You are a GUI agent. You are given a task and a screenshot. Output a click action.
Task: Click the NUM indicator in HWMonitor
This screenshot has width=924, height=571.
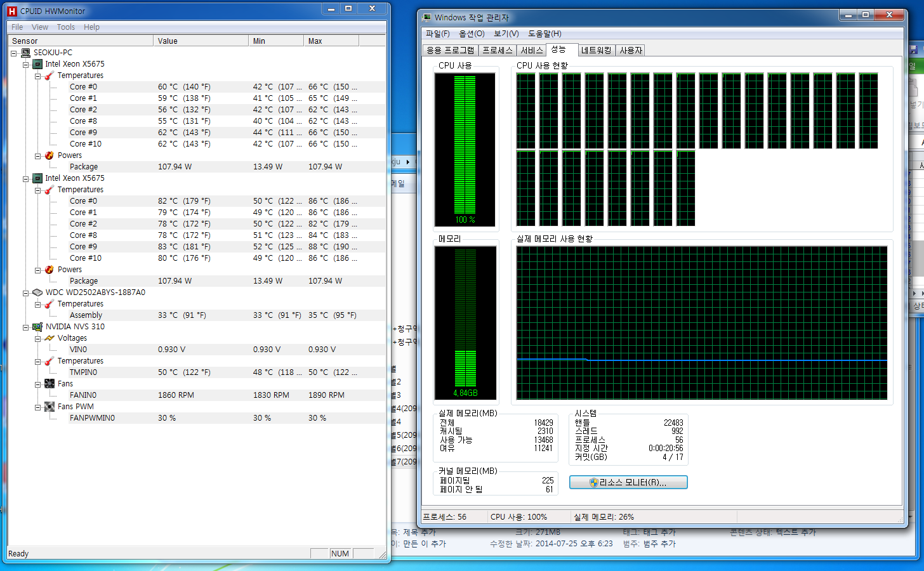point(340,554)
